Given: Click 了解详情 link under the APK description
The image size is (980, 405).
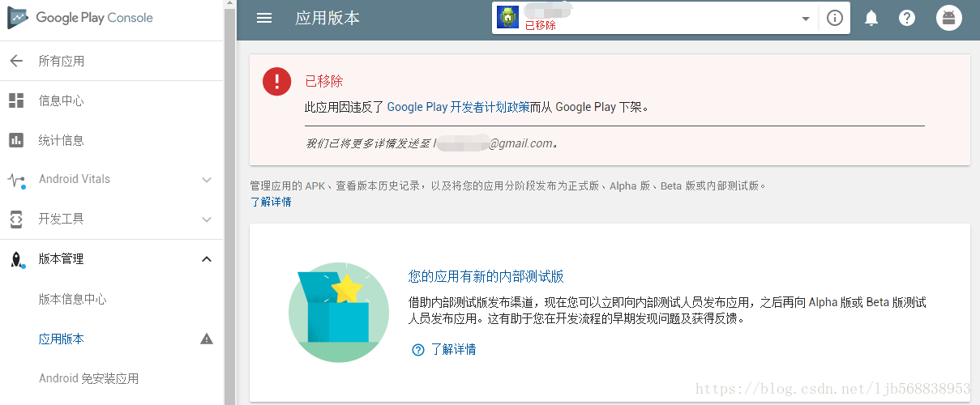Looking at the screenshot, I should pos(271,202).
